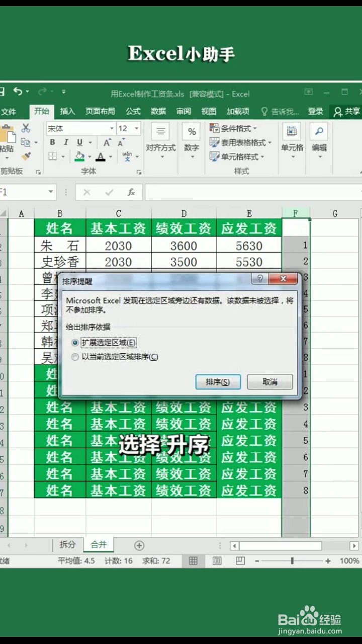The width and height of the screenshot is (362, 644).
Task: Open the 页面布局 ribbon tab
Action: 100,111
